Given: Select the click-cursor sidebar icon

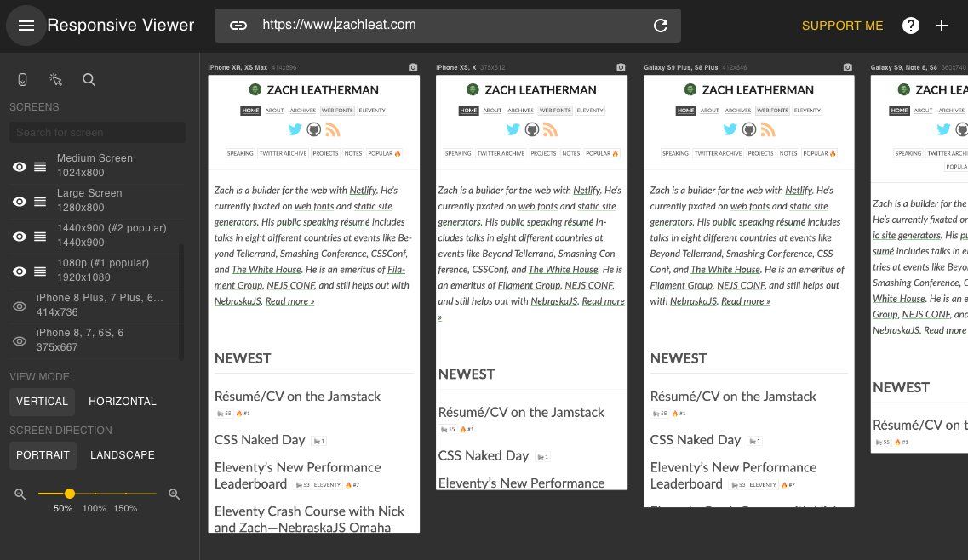Looking at the screenshot, I should pyautogui.click(x=55, y=80).
